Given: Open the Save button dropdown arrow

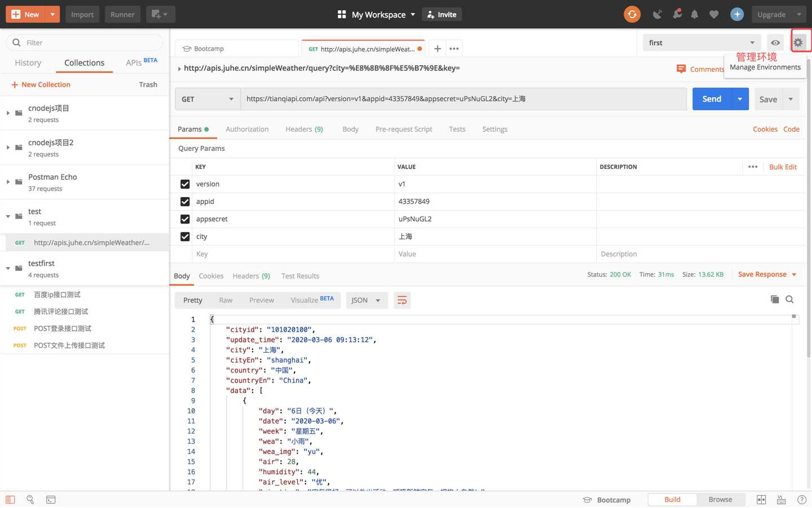Looking at the screenshot, I should coord(791,99).
